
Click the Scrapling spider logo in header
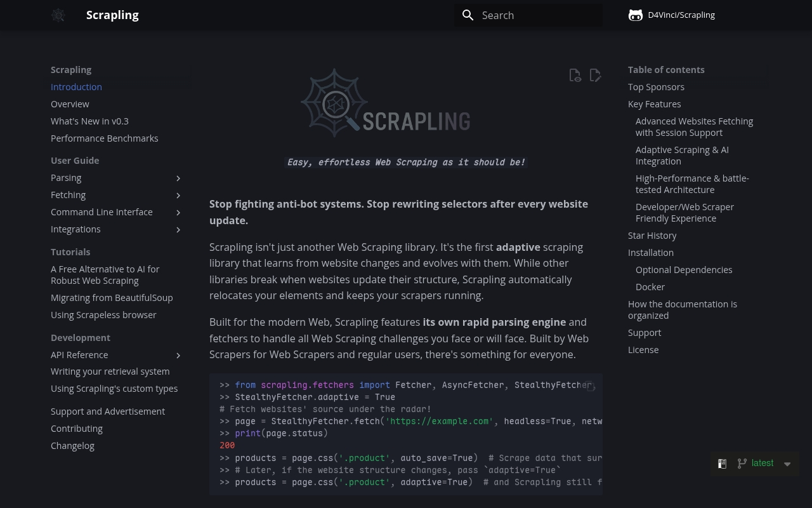click(x=58, y=15)
